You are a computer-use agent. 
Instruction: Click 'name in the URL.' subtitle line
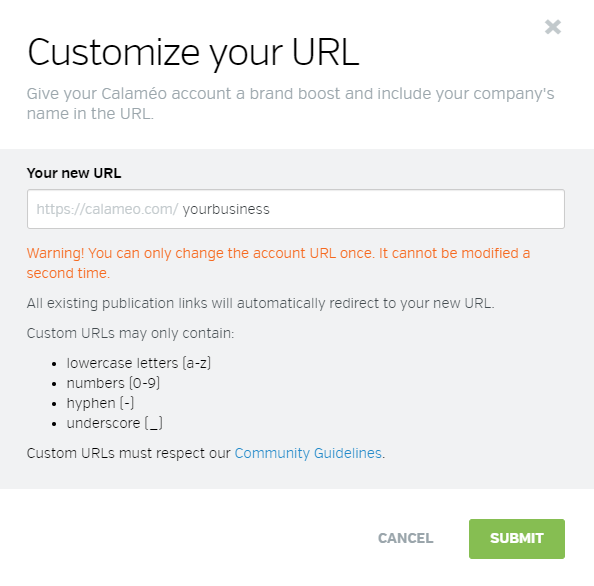(x=90, y=114)
